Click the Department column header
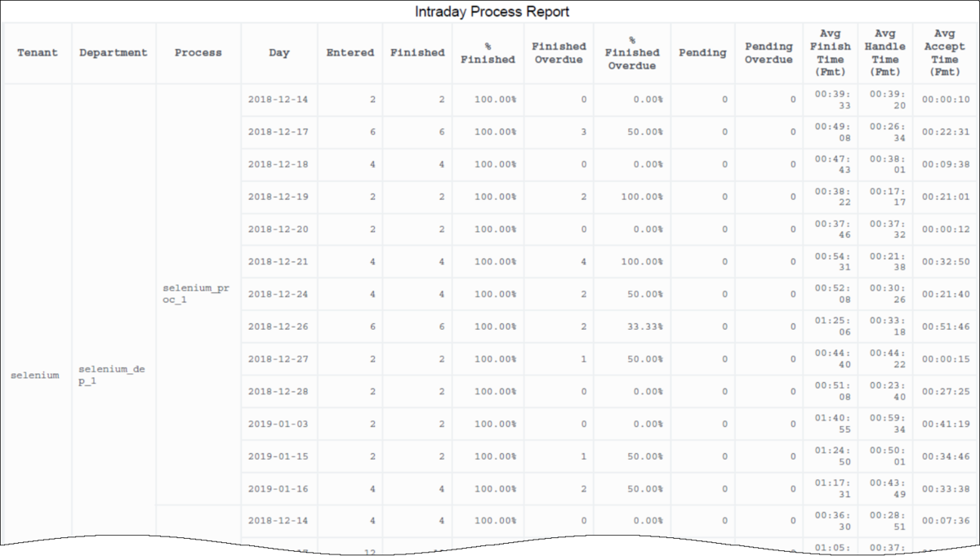Image resolution: width=980 pixels, height=556 pixels. pos(114,52)
